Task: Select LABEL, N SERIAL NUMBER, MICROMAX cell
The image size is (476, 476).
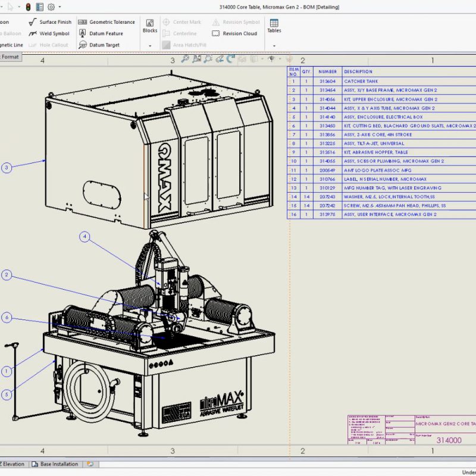Action: pos(409,179)
